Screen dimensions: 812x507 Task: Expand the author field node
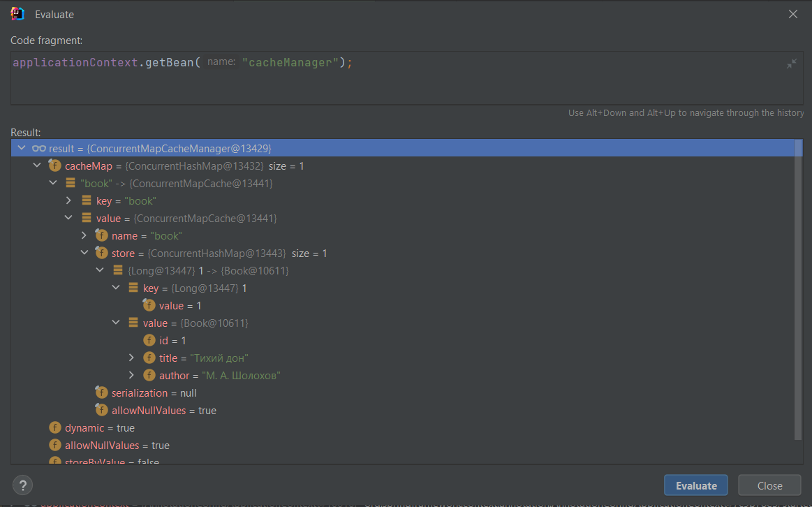[x=131, y=376]
